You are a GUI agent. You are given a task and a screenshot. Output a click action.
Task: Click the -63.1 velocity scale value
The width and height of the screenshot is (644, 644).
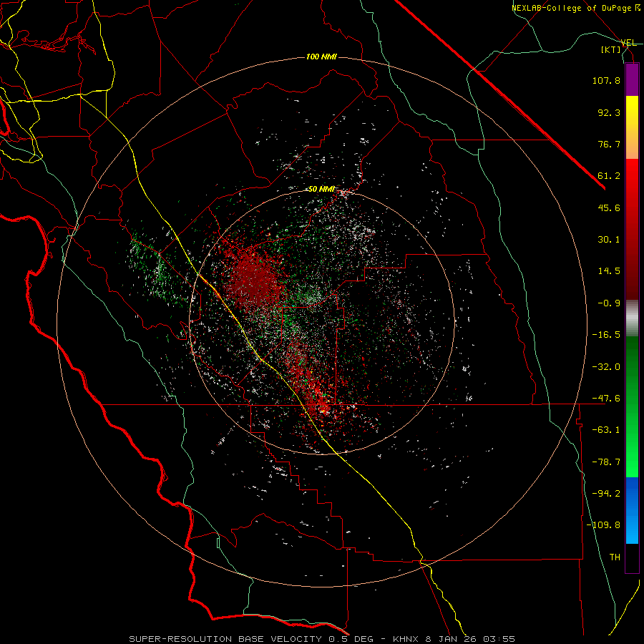(x=606, y=430)
